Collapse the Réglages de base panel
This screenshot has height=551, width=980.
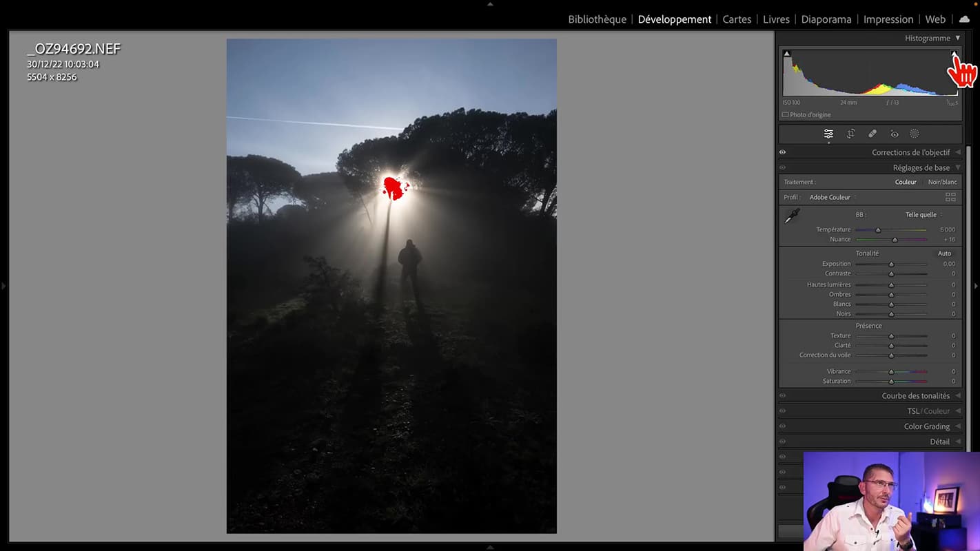coord(957,167)
